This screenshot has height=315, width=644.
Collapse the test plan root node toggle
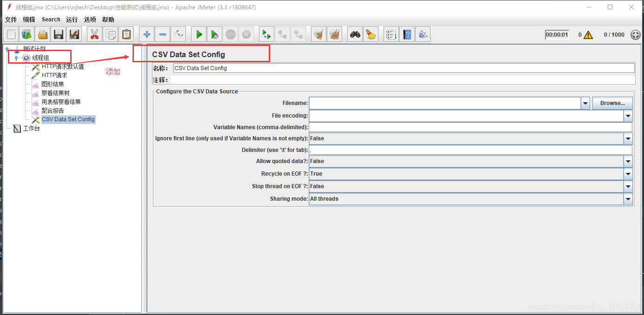coord(7,49)
